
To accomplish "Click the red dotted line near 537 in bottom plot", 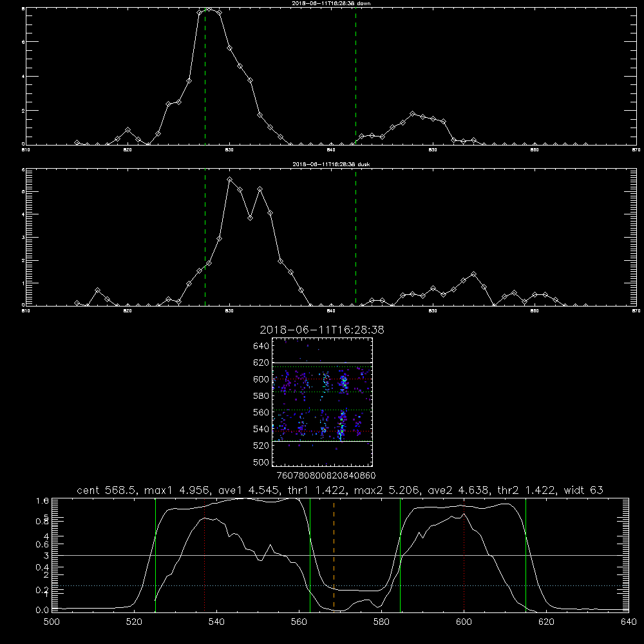I will pos(205,554).
